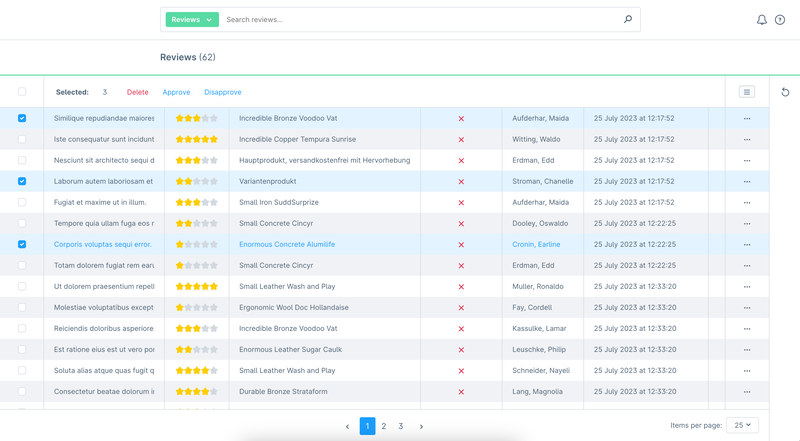Go to page 2 of reviews
The image size is (800, 441).
tap(384, 426)
